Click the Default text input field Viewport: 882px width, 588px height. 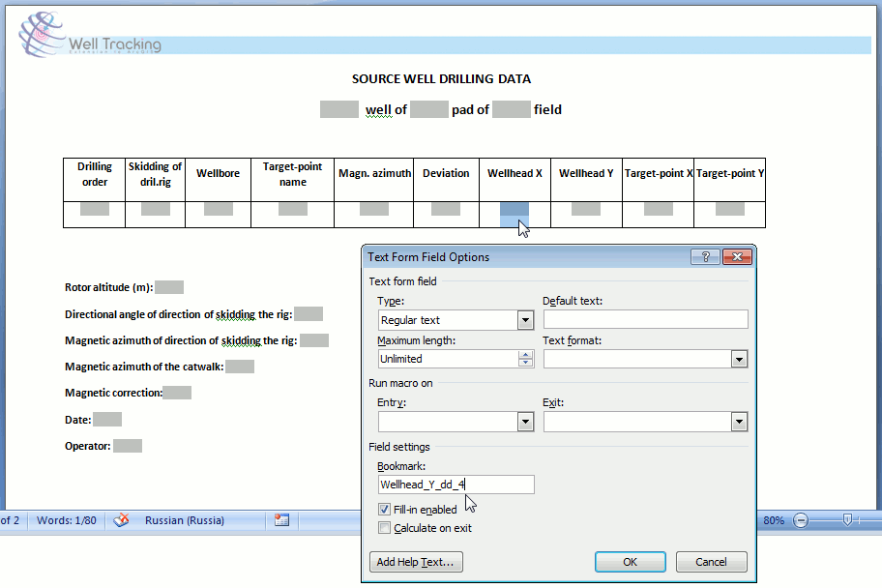point(646,319)
